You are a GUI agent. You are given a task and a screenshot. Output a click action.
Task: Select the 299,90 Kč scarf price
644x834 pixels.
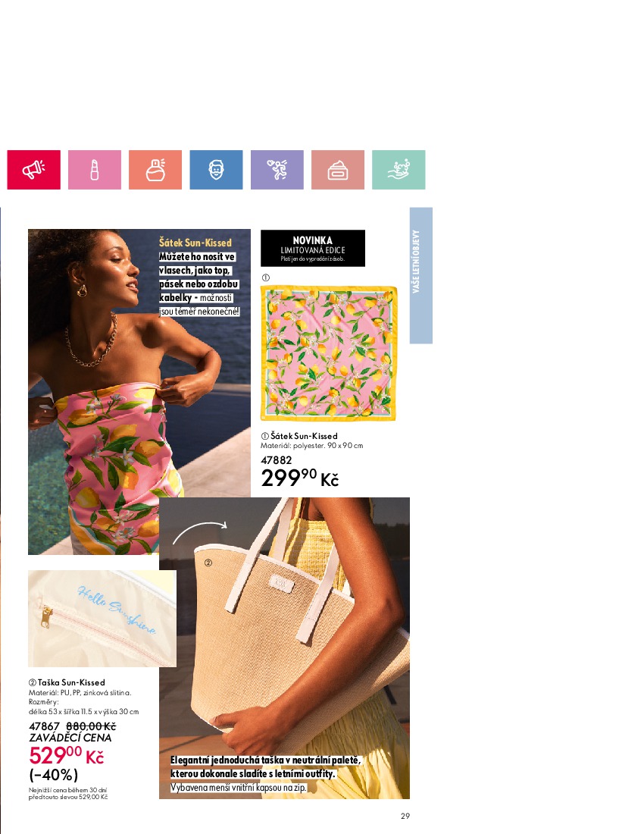pos(300,478)
